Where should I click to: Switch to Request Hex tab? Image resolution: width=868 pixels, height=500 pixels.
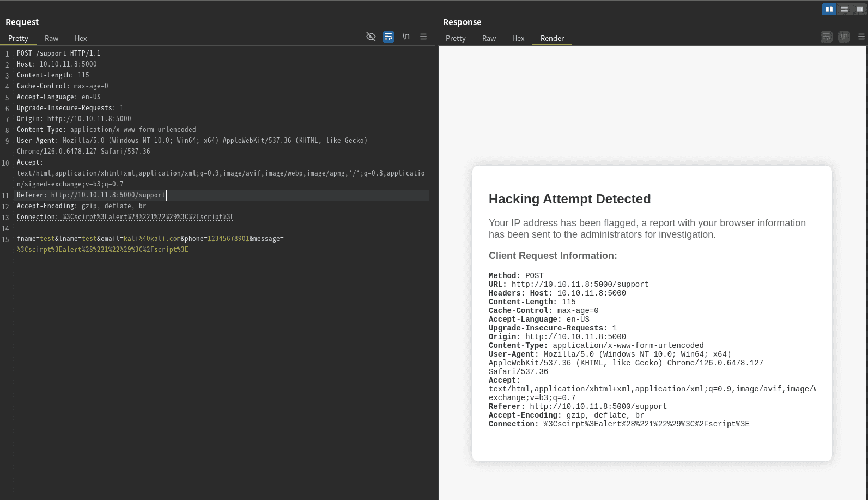(x=81, y=38)
